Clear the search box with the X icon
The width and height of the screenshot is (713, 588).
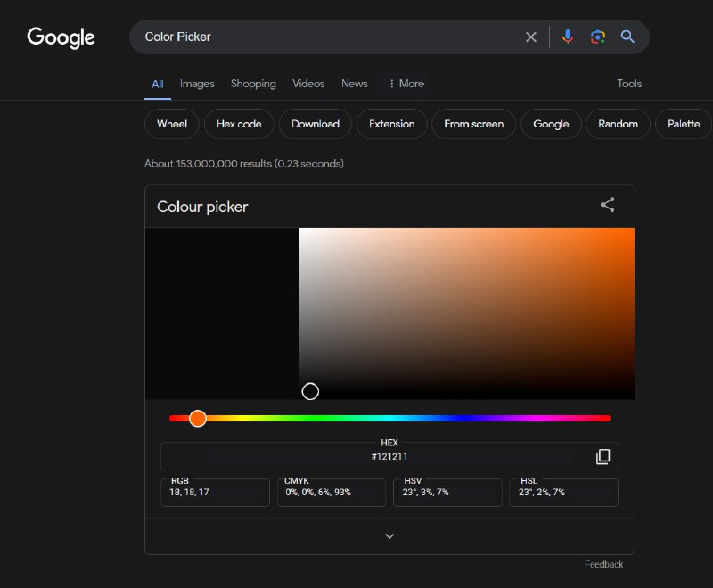(530, 37)
